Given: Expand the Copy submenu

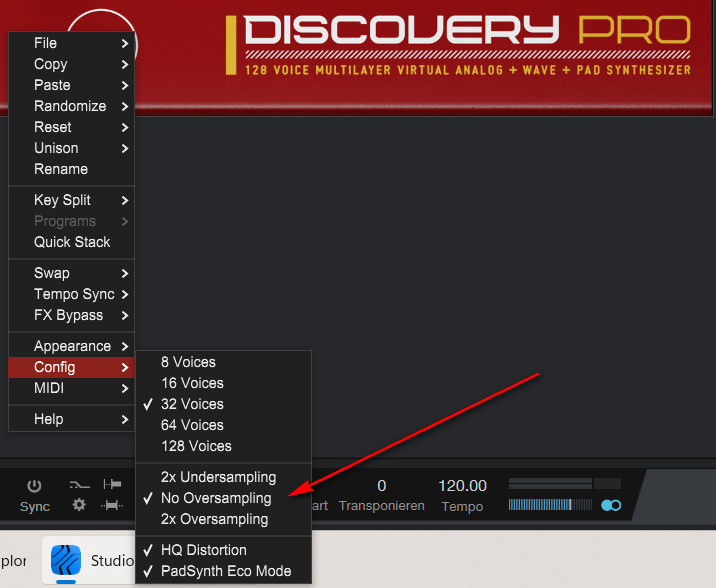Looking at the screenshot, I should [x=72, y=64].
